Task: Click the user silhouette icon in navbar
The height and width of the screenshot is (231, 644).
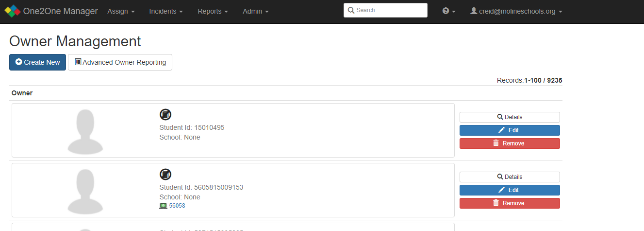Action: [474, 11]
